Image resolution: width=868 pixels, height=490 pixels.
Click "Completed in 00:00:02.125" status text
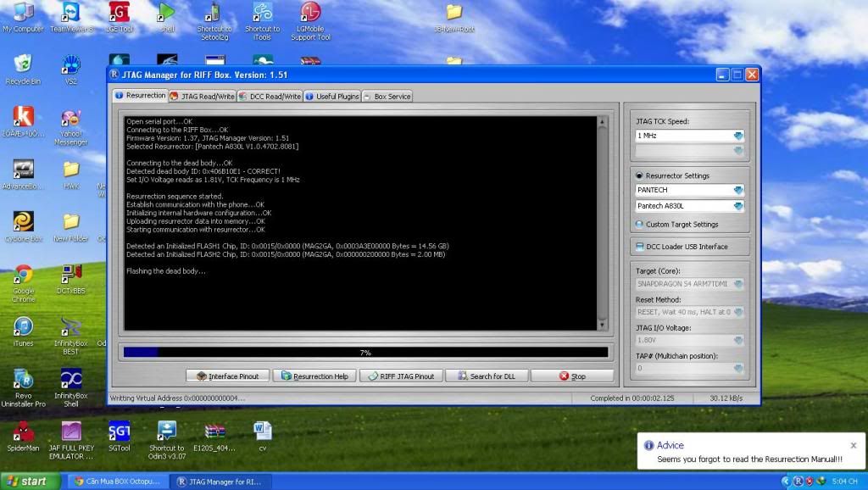pos(632,398)
